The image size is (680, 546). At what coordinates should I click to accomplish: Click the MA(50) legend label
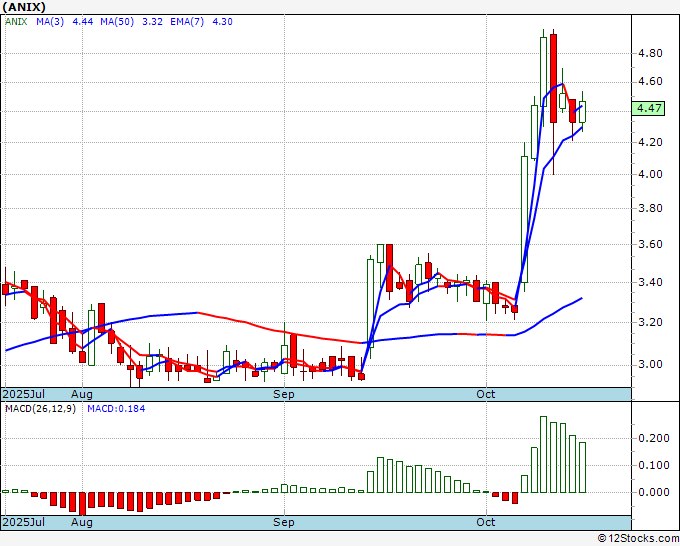[117, 22]
